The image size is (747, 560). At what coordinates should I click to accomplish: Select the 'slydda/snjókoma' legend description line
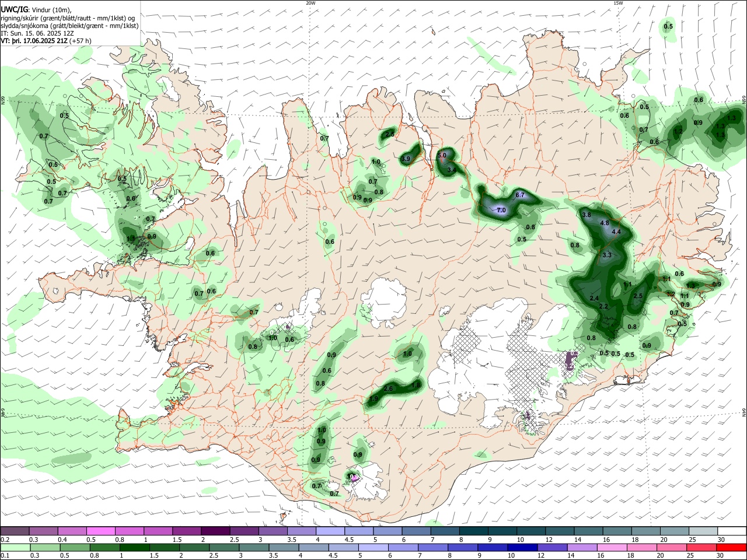(70, 26)
